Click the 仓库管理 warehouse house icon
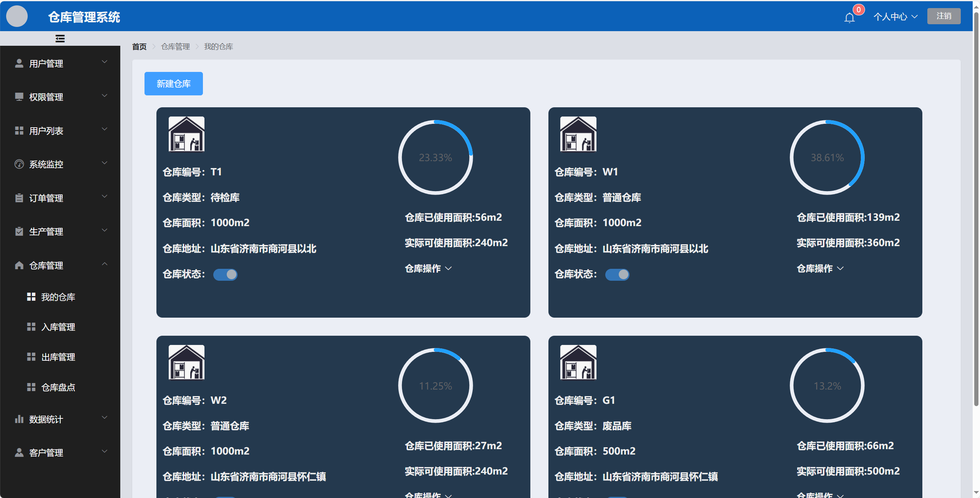Viewport: 980px width, 498px height. (x=19, y=265)
